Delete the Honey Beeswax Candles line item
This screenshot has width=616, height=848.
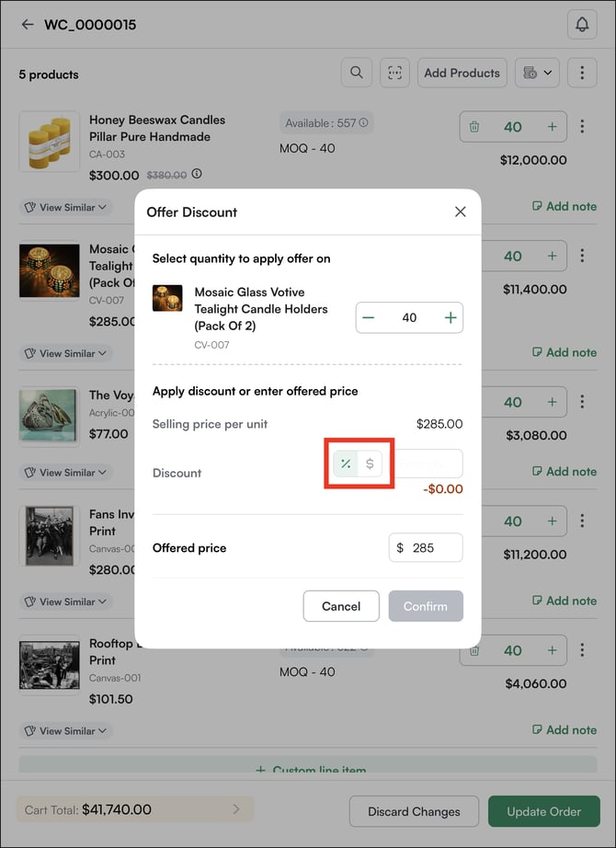(474, 126)
